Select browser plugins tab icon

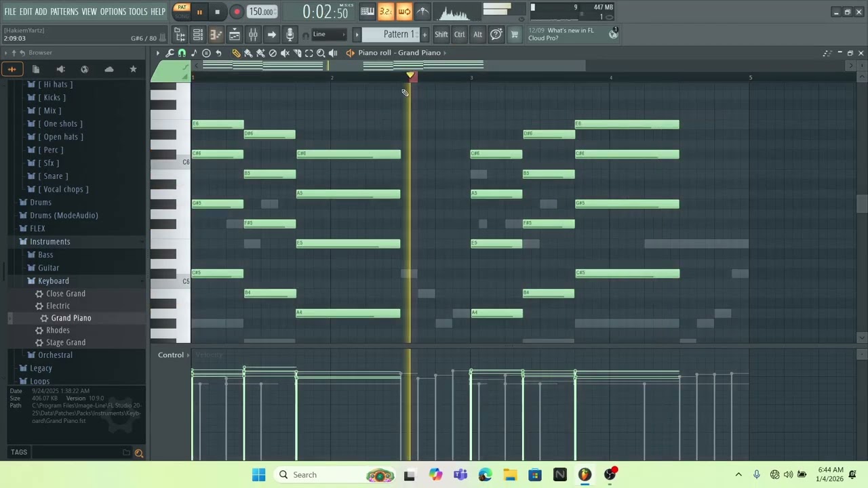pyautogui.click(x=60, y=69)
